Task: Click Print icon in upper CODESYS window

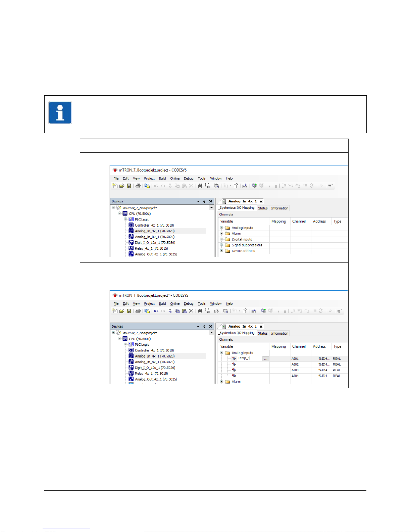Action: [x=138, y=186]
